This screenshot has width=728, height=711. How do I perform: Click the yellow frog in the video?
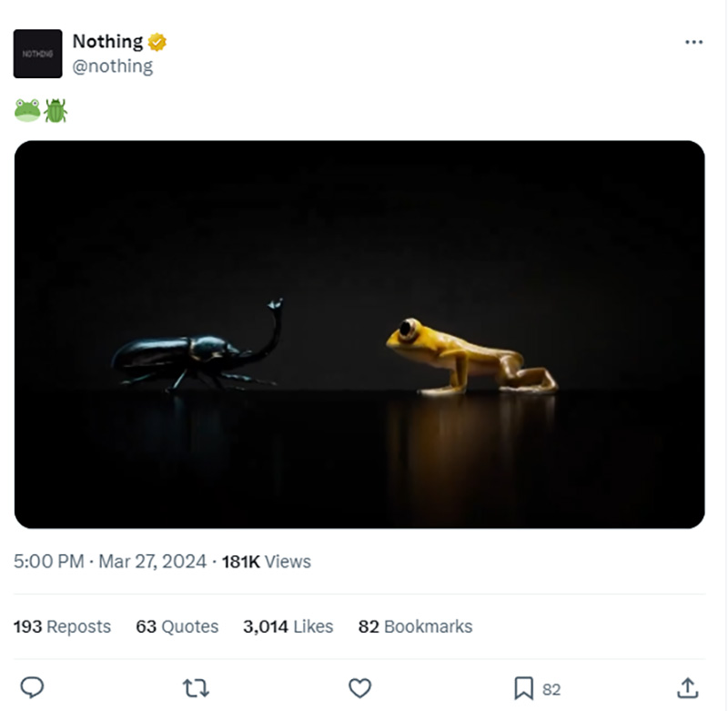click(471, 357)
